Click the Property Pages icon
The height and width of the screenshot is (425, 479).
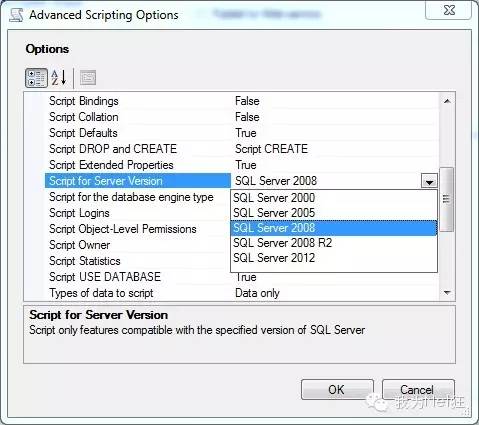88,78
